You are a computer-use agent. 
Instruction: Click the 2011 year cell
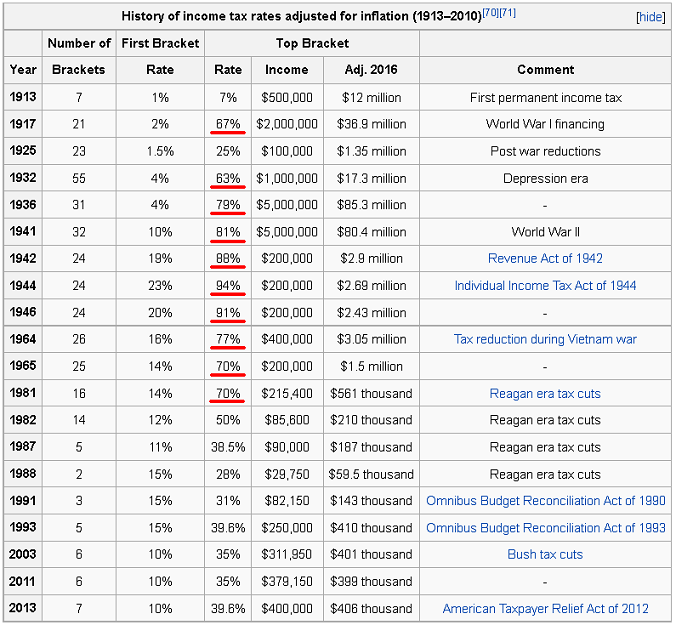(x=23, y=581)
